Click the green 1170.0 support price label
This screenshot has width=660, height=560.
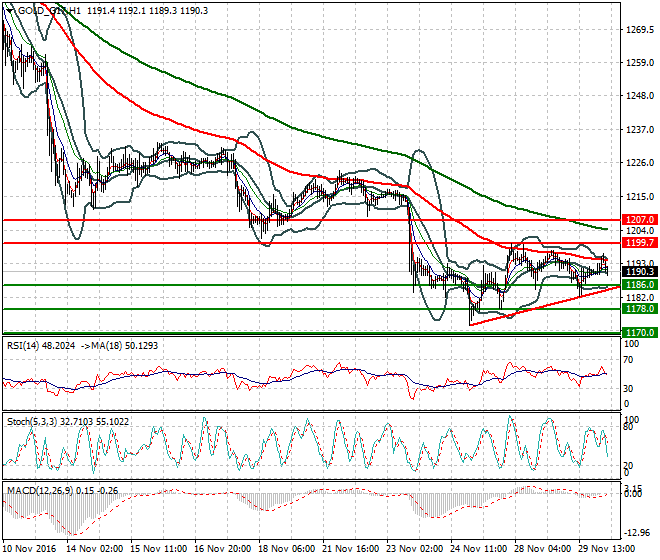click(640, 333)
